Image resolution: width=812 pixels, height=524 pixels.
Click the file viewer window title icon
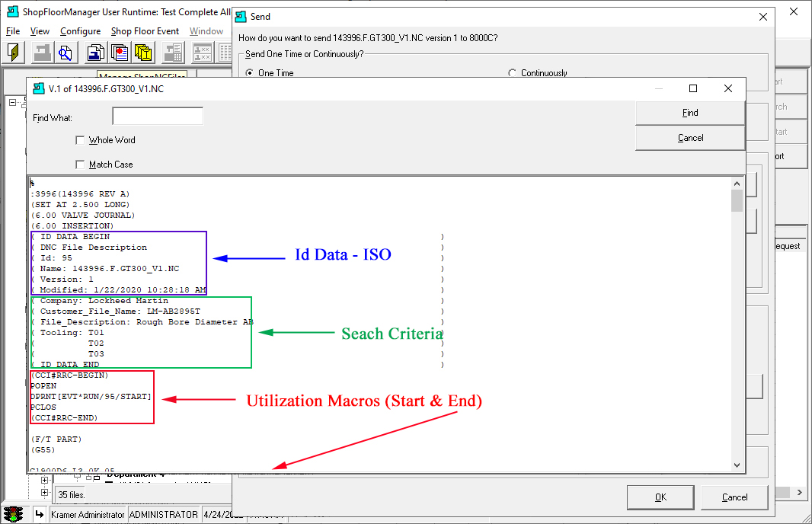click(x=39, y=88)
